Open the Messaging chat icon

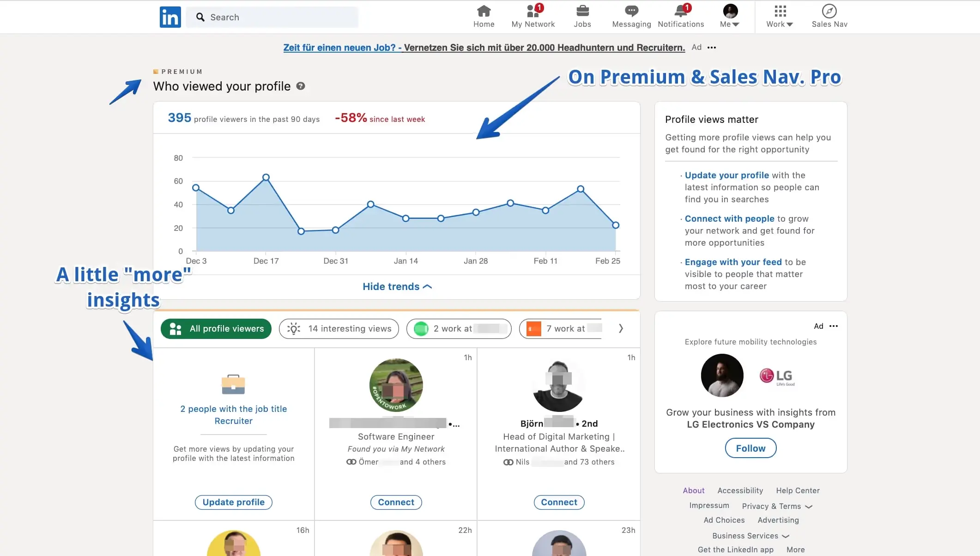631,10
